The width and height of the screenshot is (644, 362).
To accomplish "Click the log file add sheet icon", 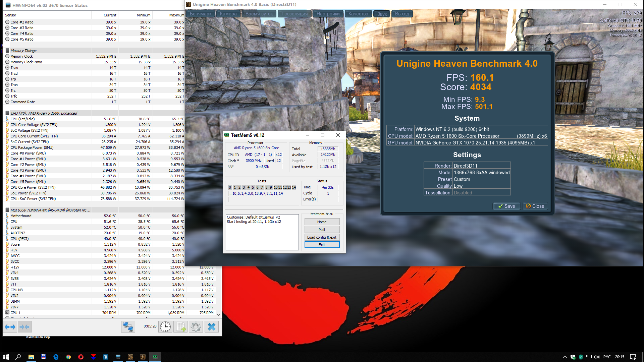I will (181, 327).
